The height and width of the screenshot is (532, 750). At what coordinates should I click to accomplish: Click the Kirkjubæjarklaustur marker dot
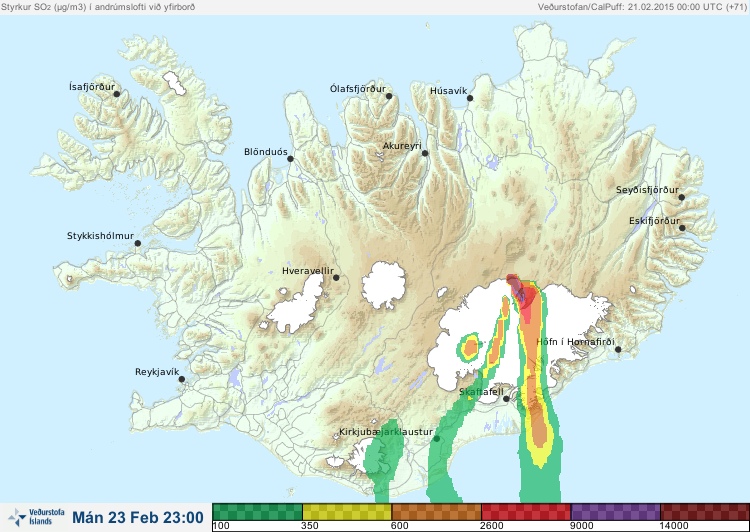coord(436,439)
